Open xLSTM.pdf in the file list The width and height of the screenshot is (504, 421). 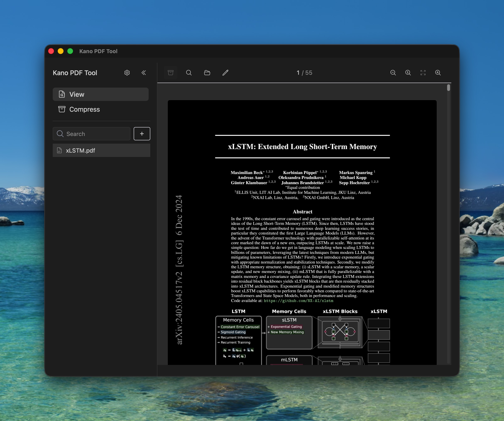[102, 151]
